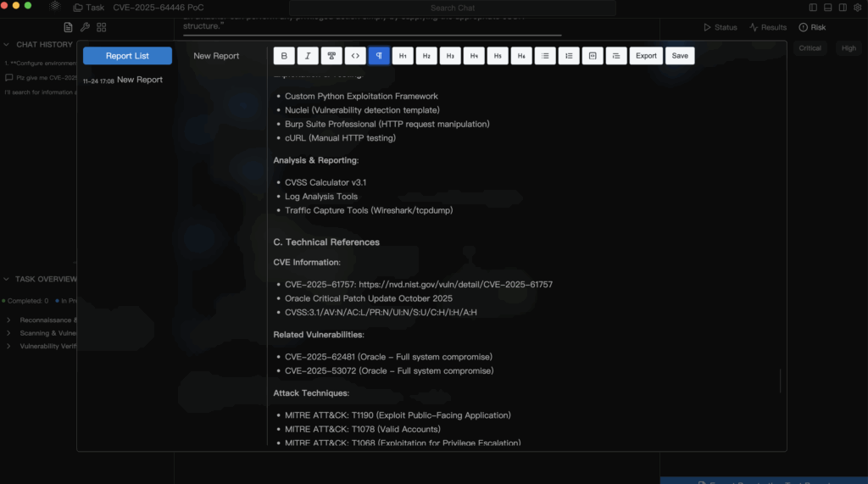
Task: Insert a numbered list in the report
Action: (569, 56)
